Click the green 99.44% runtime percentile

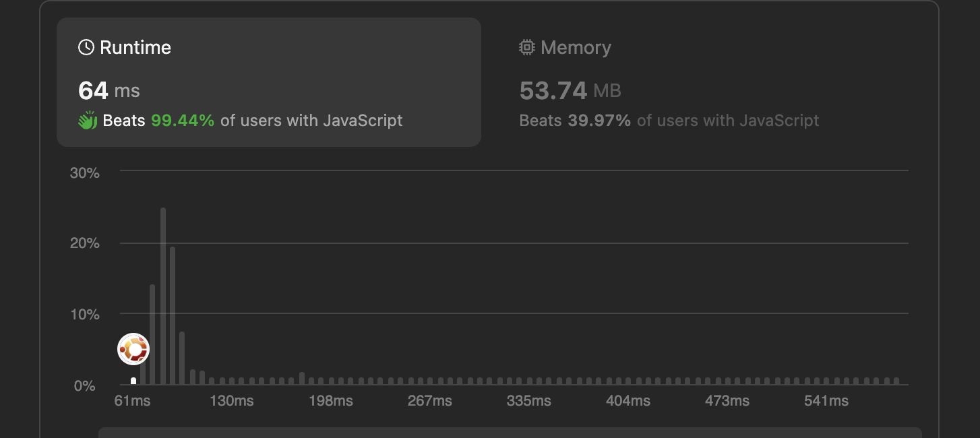[183, 121]
